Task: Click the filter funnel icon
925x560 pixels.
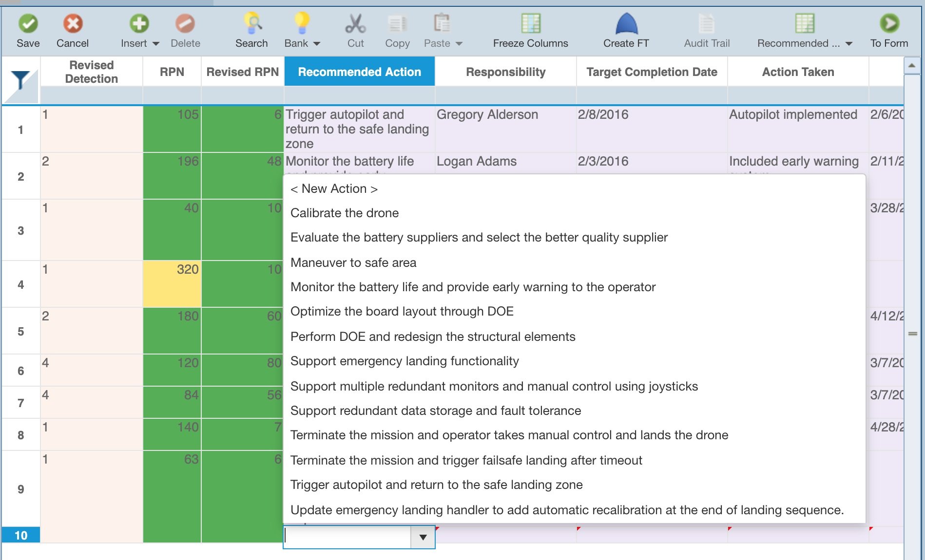Action: pos(20,80)
